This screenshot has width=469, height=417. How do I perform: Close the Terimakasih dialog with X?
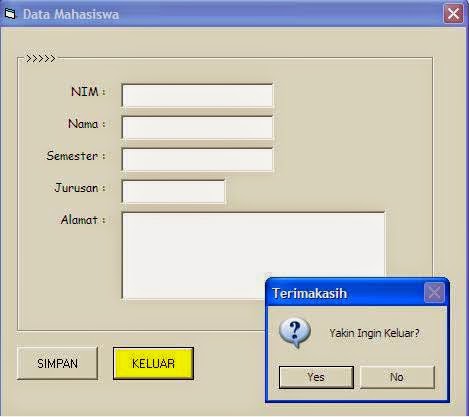[x=434, y=293]
